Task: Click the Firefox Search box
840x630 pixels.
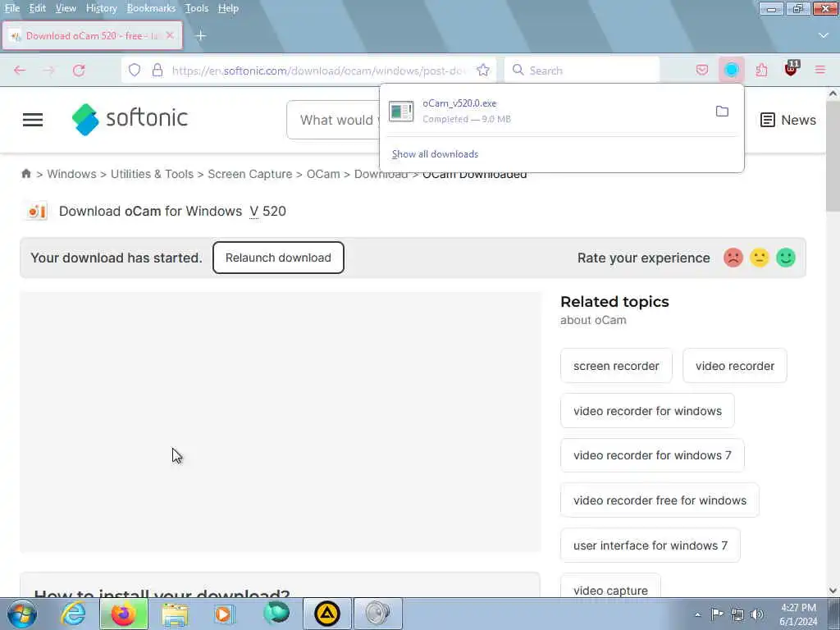Action: pos(582,71)
